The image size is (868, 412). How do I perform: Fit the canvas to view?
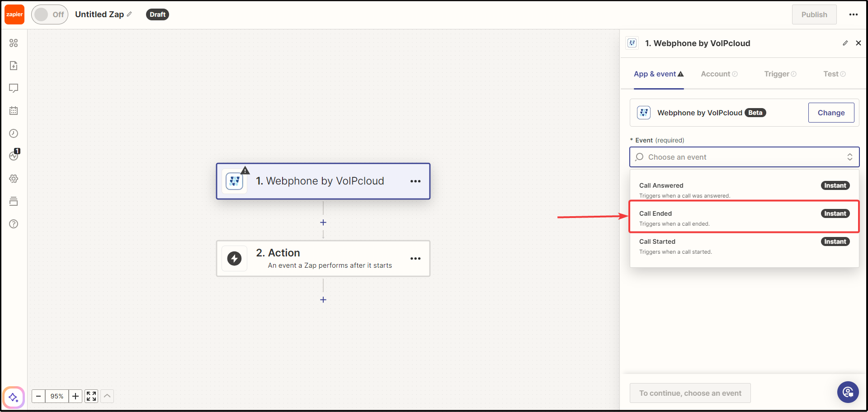point(91,396)
